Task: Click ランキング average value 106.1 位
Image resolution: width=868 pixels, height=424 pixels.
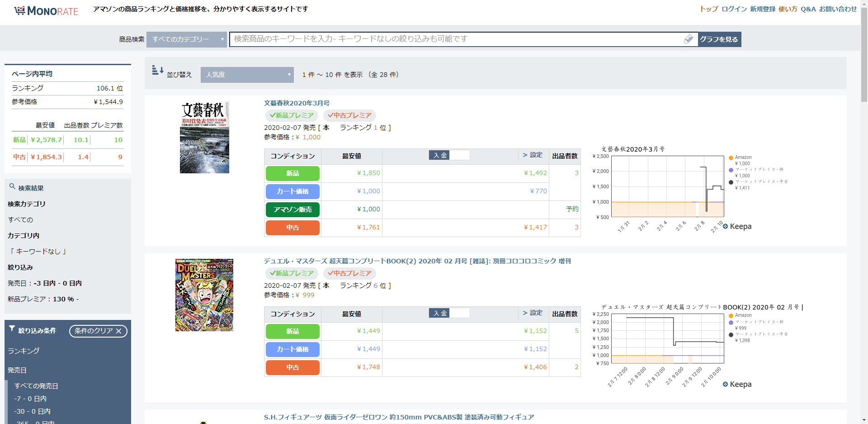Action: point(110,88)
